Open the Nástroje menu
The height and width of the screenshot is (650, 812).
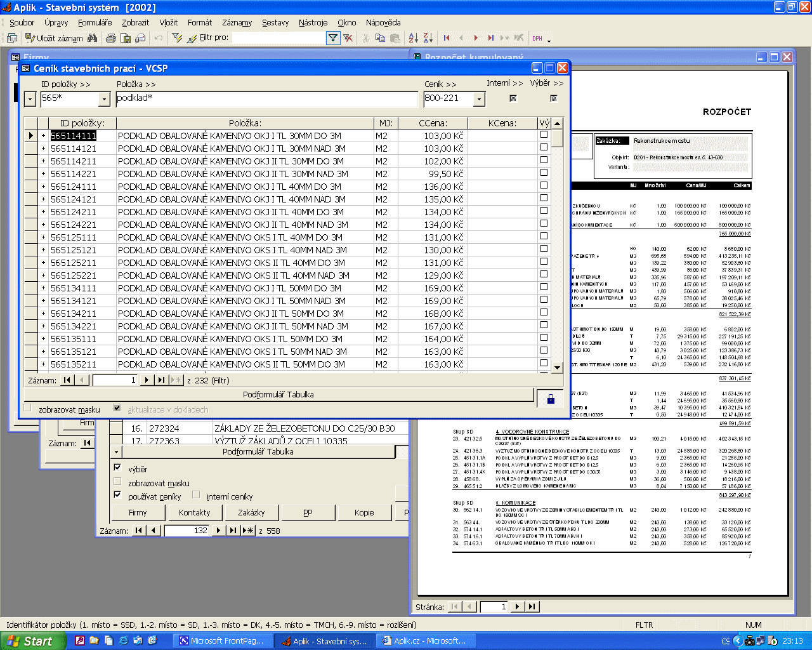[313, 23]
